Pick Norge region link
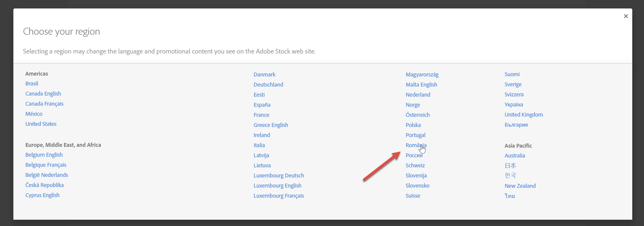The image size is (644, 226). (413, 105)
